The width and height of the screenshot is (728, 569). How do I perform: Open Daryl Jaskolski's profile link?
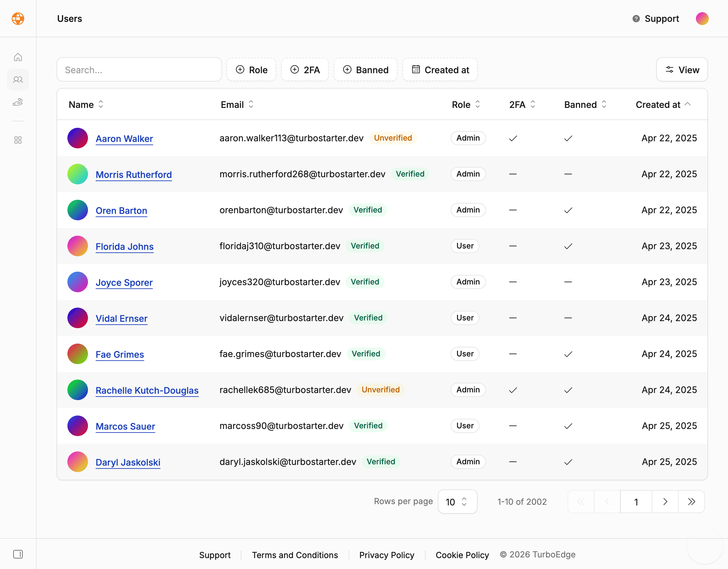tap(128, 463)
